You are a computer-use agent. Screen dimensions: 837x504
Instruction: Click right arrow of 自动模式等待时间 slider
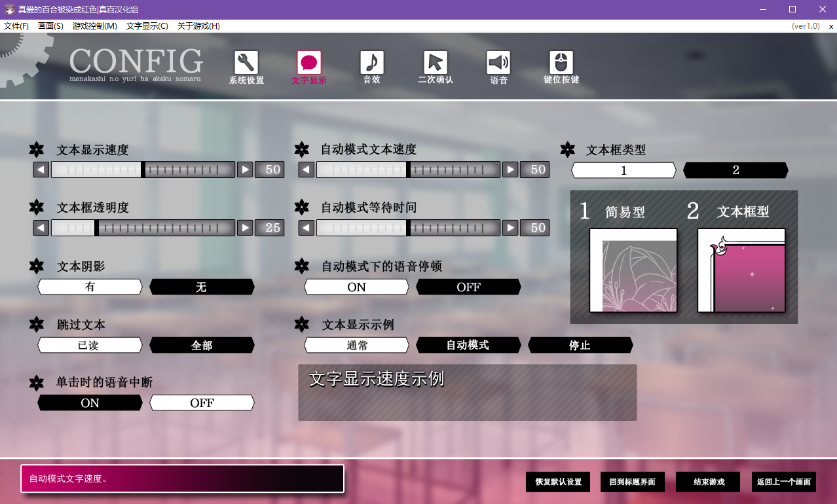click(x=510, y=228)
